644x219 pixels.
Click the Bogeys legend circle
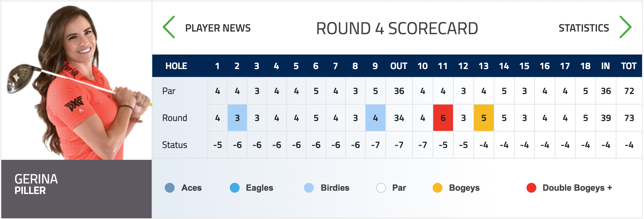[x=438, y=188]
